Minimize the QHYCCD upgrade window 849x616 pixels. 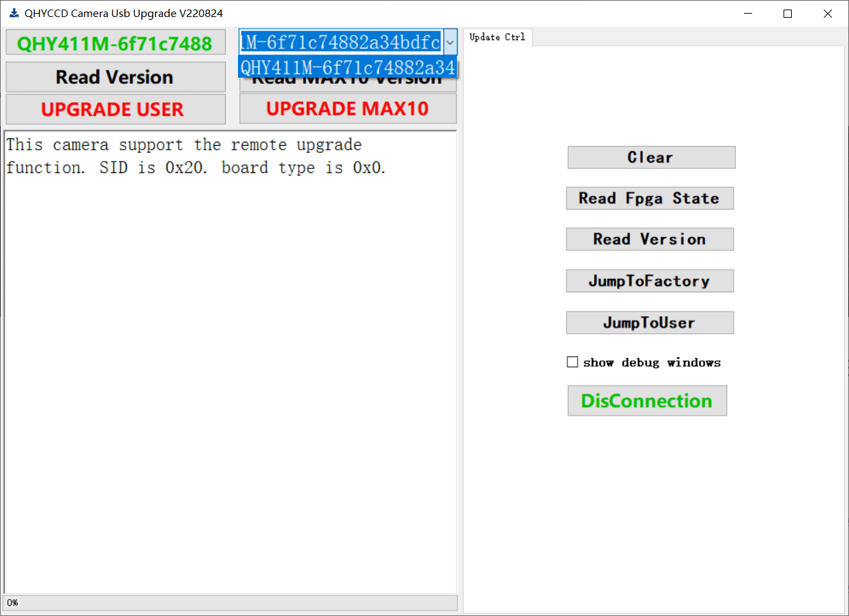coord(748,14)
